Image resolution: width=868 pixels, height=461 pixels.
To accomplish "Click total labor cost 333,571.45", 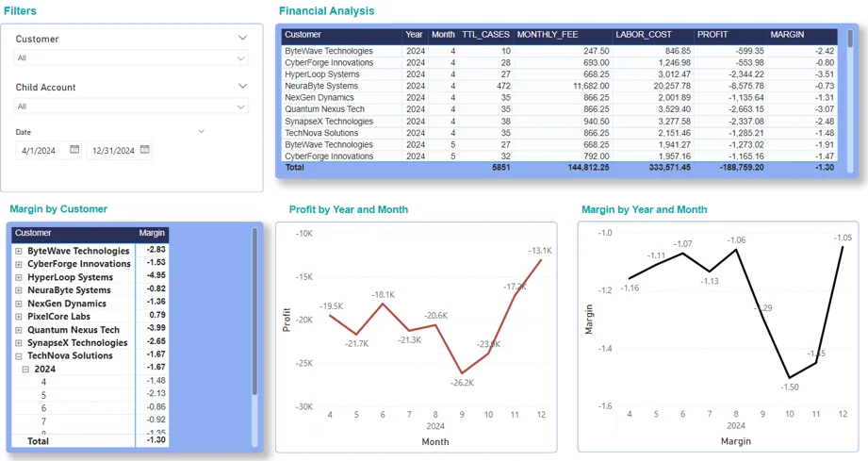I will pyautogui.click(x=669, y=167).
